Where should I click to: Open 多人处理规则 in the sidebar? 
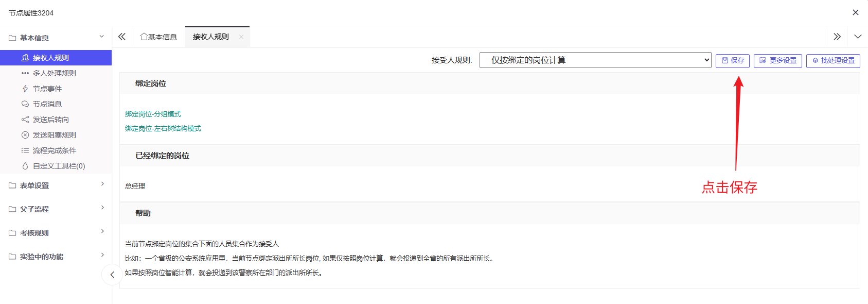56,73
